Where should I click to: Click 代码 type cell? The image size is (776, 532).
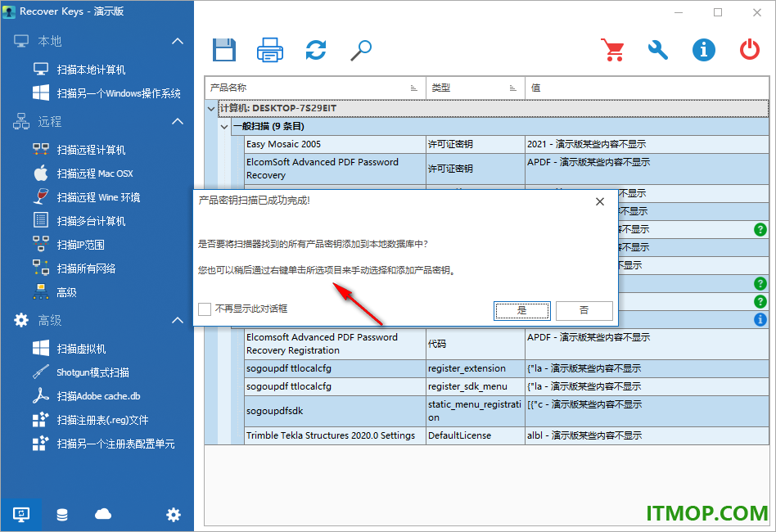(475, 344)
